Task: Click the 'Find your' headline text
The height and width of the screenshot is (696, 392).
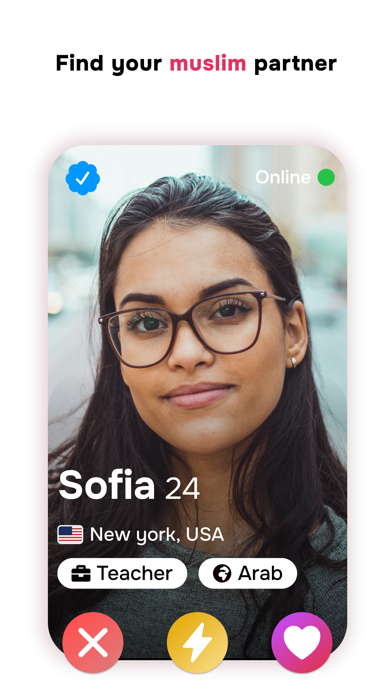Action: click(x=109, y=64)
